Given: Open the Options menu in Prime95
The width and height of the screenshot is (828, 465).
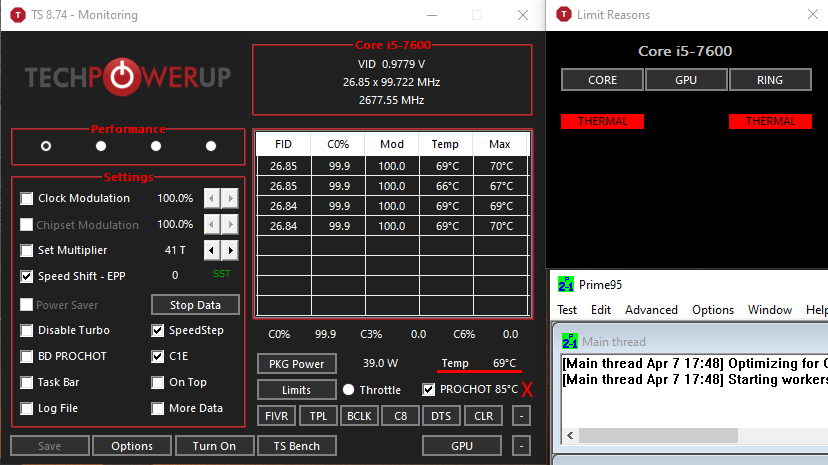Looking at the screenshot, I should point(713,310).
